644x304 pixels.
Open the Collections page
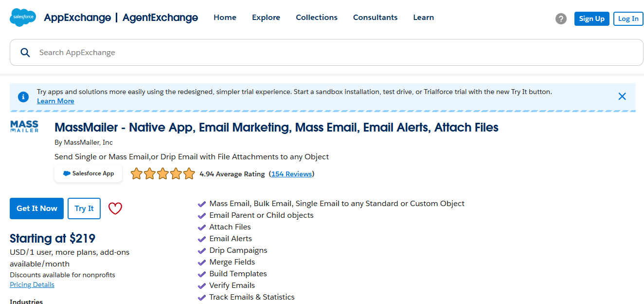tap(316, 17)
